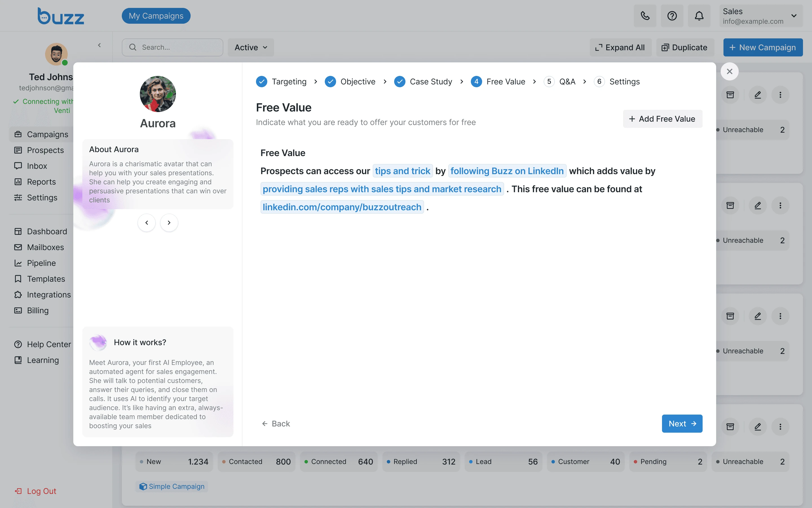The image size is (812, 508).
Task: Edit the 'providing sales reps with sales tips' field
Action: [382, 189]
